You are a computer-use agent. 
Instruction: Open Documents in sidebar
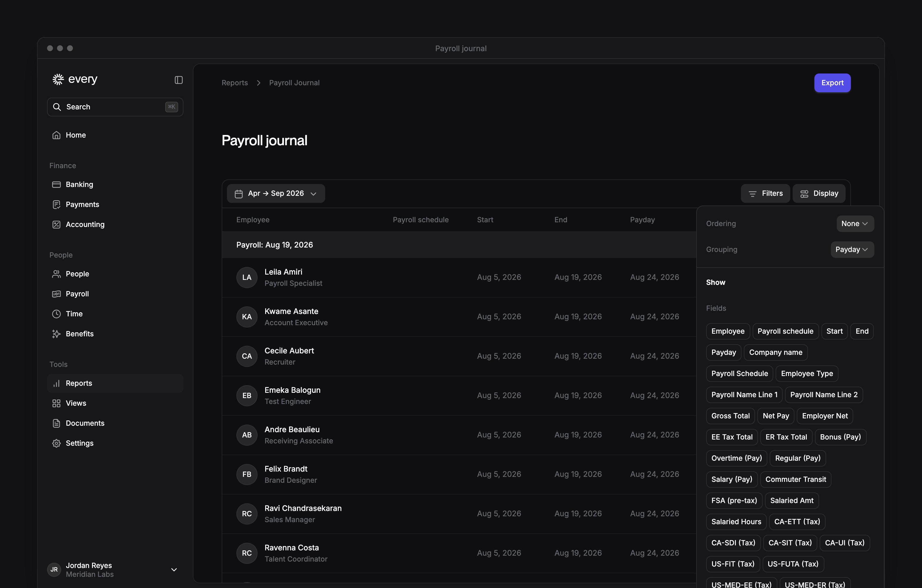[x=115, y=423]
